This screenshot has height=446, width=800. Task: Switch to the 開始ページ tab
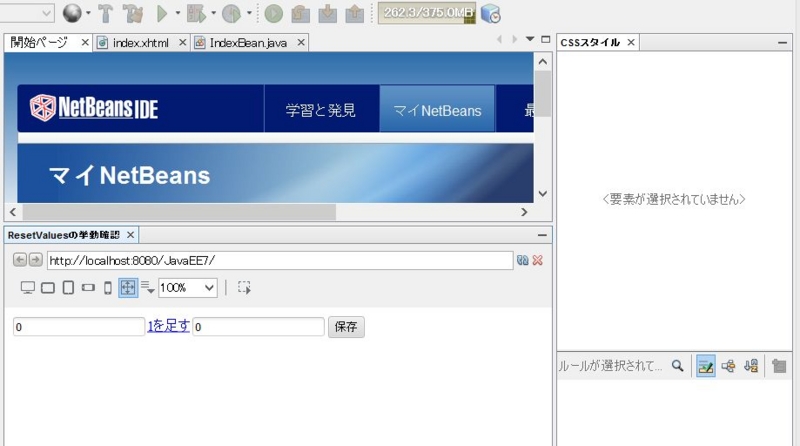tap(39, 42)
